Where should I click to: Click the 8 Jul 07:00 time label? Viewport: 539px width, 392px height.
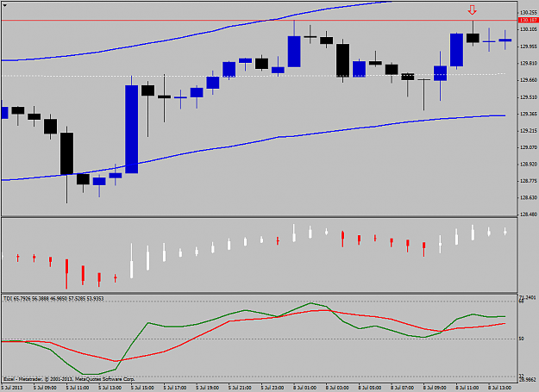(x=403, y=388)
